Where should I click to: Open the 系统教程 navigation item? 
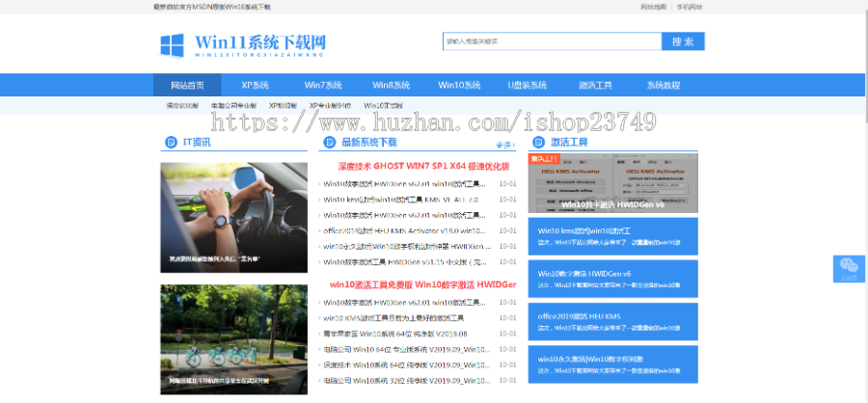tap(664, 85)
